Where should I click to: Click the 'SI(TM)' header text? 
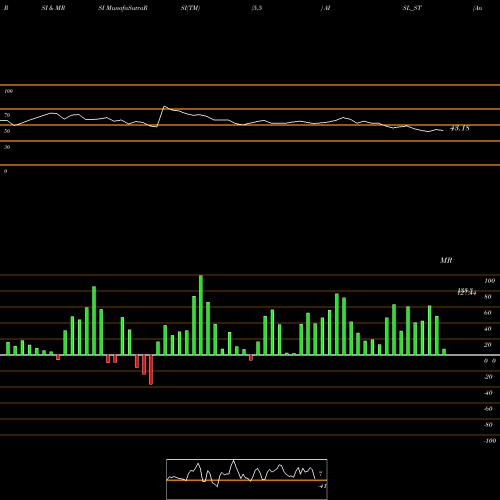pos(190,8)
